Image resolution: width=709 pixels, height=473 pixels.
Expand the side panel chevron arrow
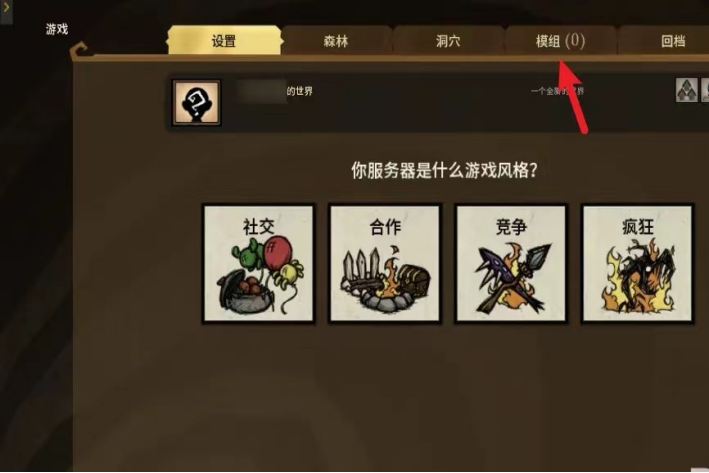(x=6, y=8)
